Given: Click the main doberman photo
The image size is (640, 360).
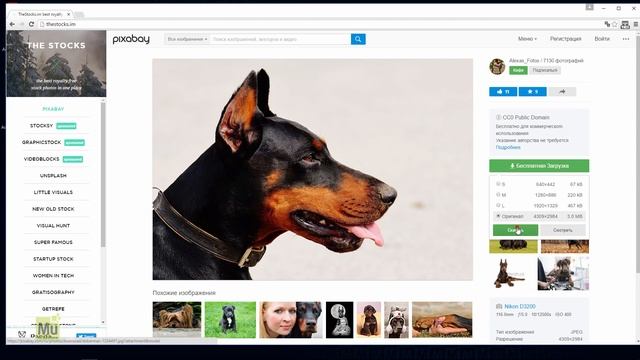Looking at the screenshot, I should (x=313, y=169).
